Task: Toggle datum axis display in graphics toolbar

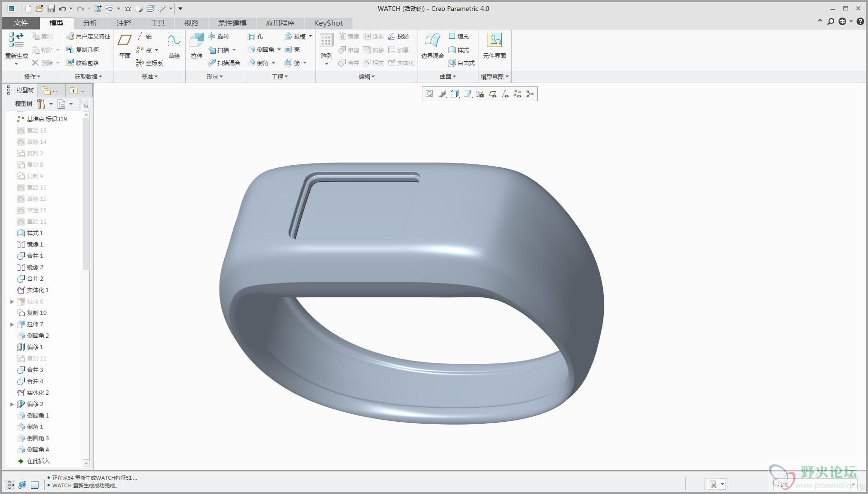Action: (x=505, y=94)
